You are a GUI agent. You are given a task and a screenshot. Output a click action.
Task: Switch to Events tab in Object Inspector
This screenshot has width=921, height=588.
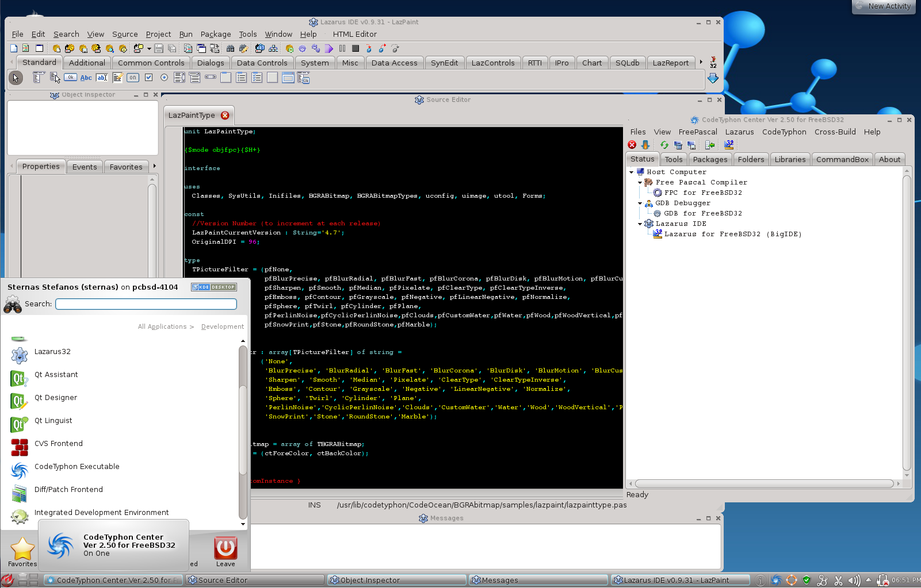click(85, 167)
